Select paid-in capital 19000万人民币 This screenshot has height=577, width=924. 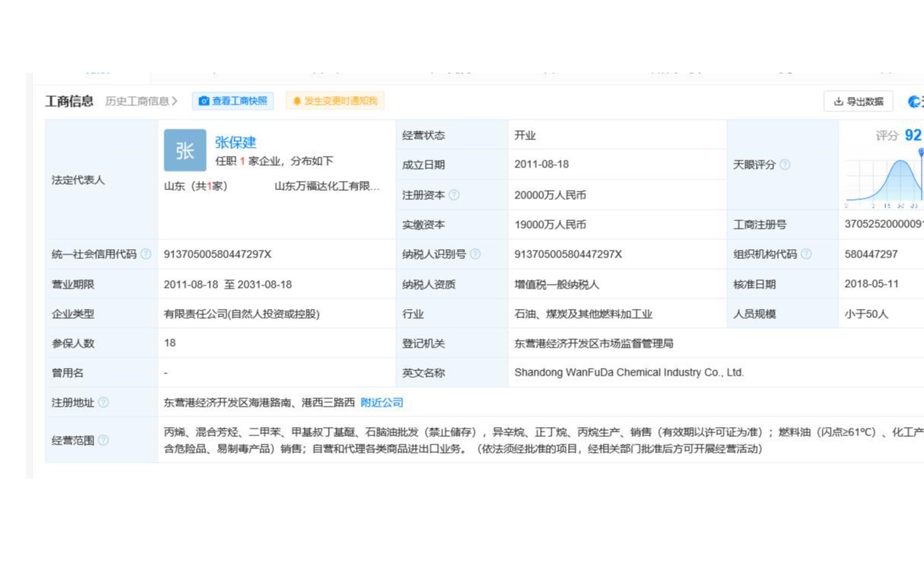point(550,225)
